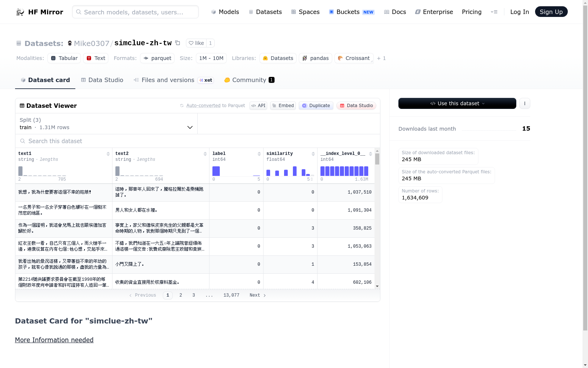Follow the Auto-converted link

point(203,106)
